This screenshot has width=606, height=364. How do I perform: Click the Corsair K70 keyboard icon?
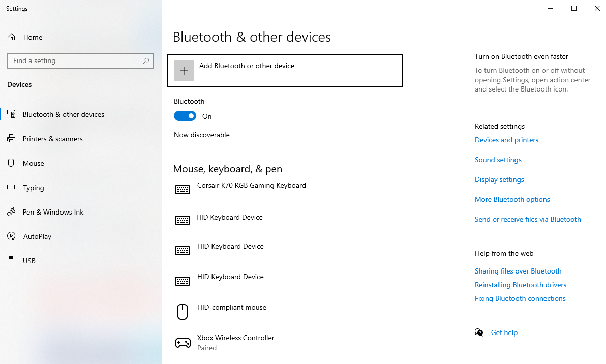tap(183, 189)
